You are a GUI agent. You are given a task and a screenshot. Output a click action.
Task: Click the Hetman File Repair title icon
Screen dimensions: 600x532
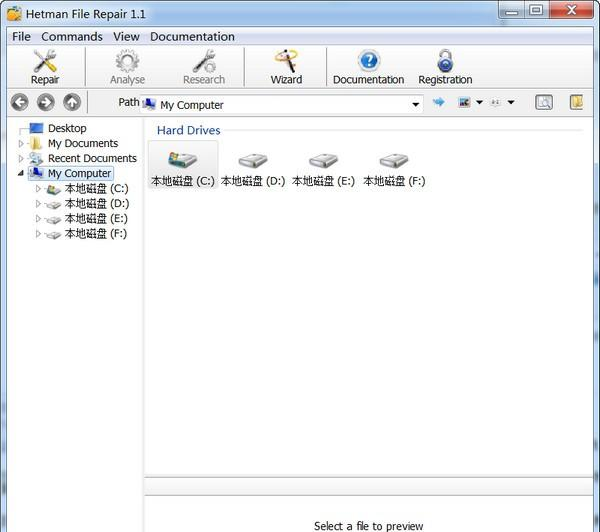(x=14, y=14)
